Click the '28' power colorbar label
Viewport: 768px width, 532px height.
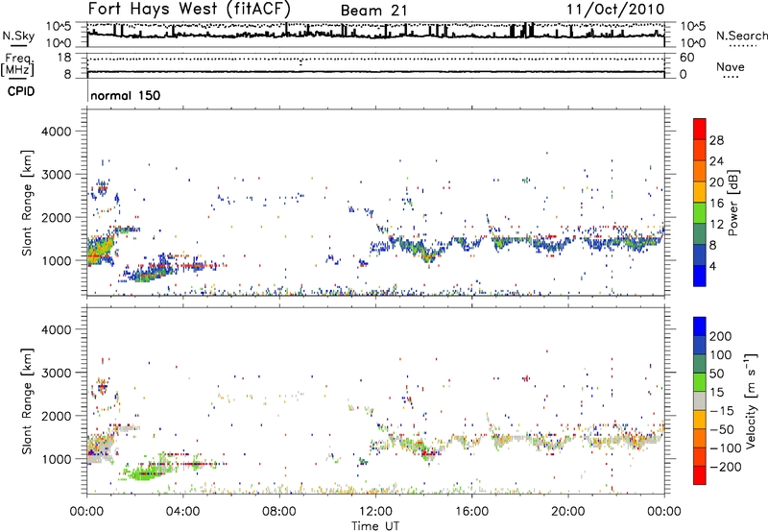pos(716,140)
